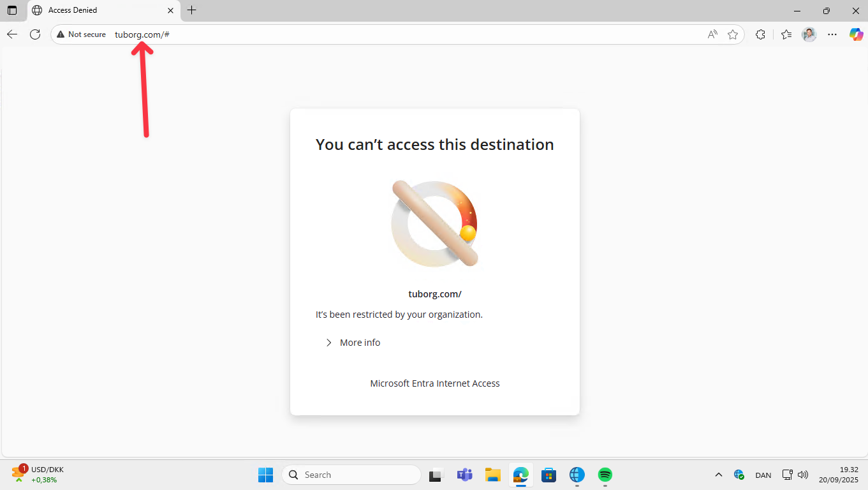Expand the More info section

(353, 343)
